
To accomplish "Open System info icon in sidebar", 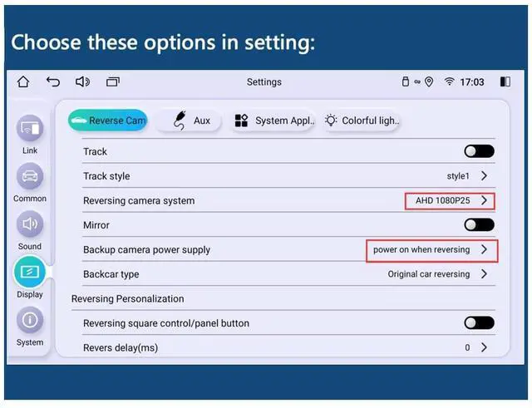I will (x=30, y=322).
